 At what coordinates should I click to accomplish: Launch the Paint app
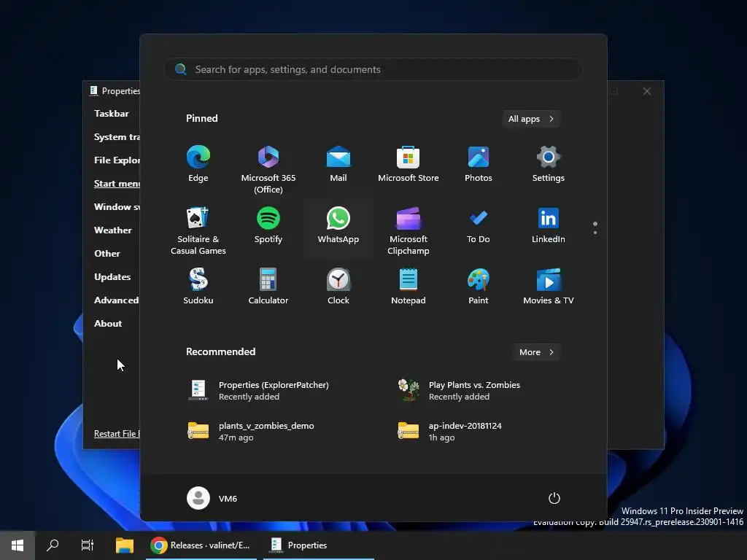479,287
